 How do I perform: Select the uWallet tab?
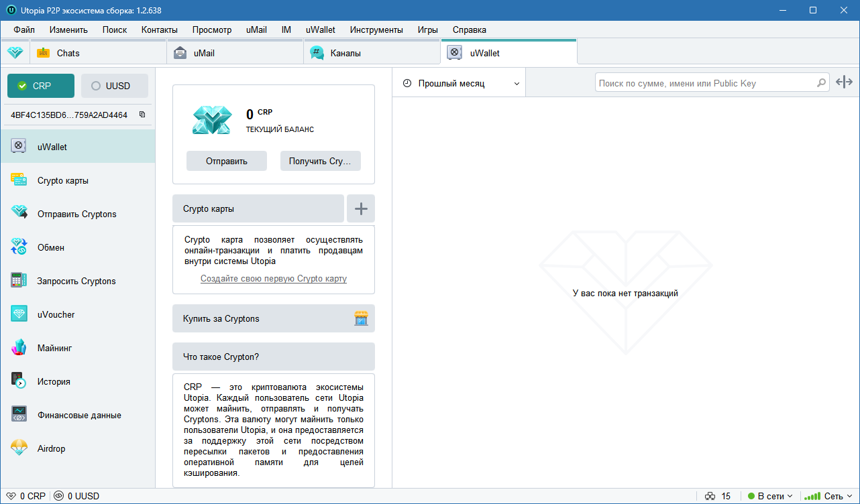coord(508,53)
